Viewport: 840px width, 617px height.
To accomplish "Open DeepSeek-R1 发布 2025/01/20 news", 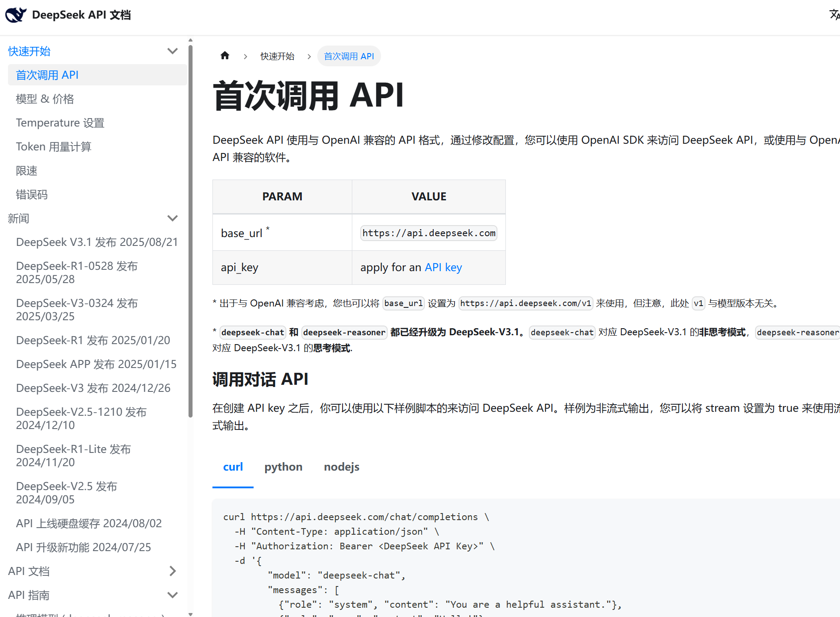I will coord(97,340).
